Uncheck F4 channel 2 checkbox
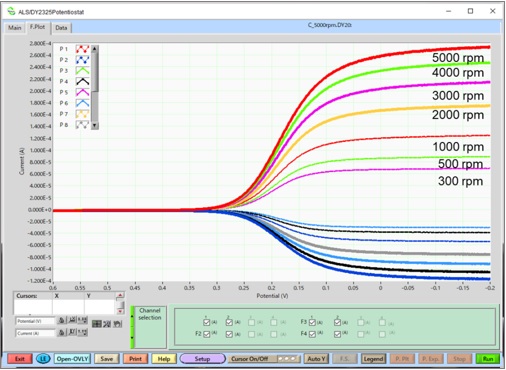Image resolution: width=506 pixels, height=370 pixels. (x=337, y=334)
